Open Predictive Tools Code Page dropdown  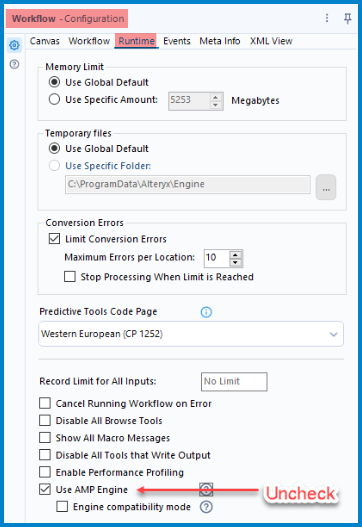pos(191,334)
